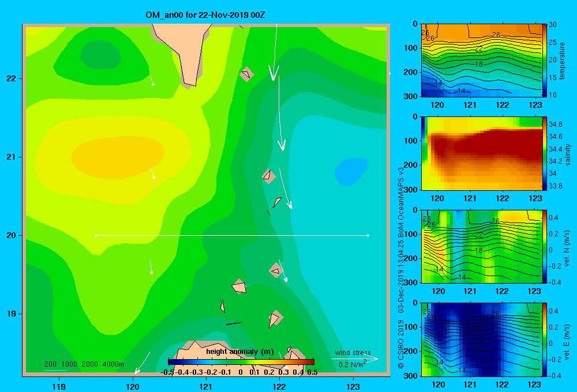577x392 pixels.
Task: Click the '1000' depth contour legend entry
Action: [69, 364]
